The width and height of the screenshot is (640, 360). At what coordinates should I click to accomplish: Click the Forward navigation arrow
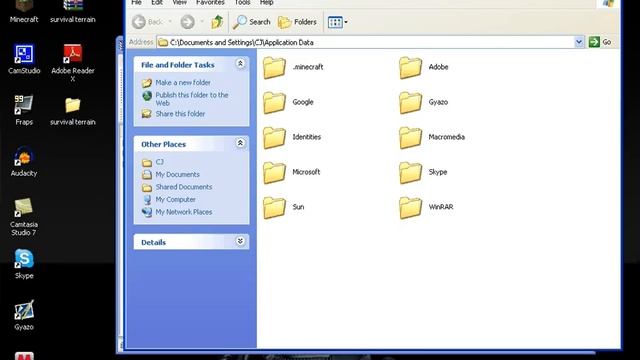tap(188, 22)
